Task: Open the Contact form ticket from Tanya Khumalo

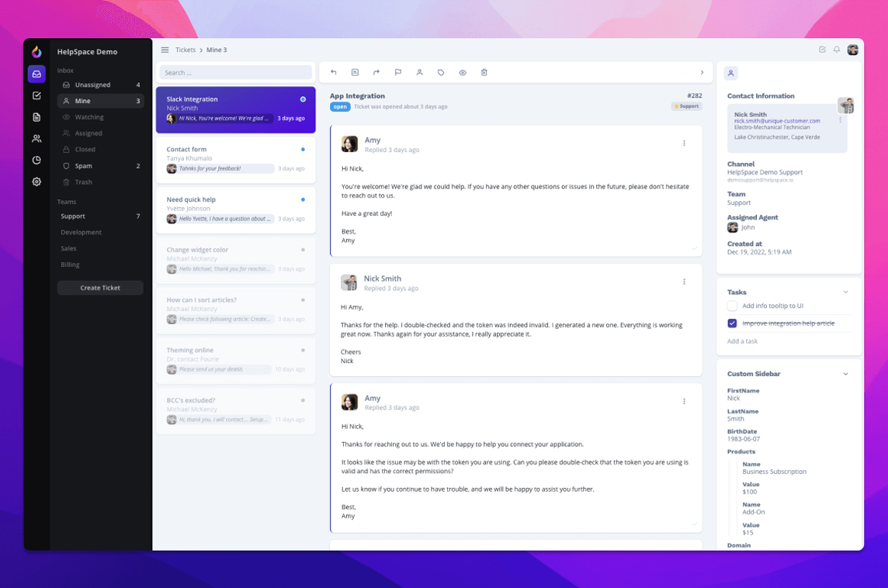Action: (x=236, y=160)
